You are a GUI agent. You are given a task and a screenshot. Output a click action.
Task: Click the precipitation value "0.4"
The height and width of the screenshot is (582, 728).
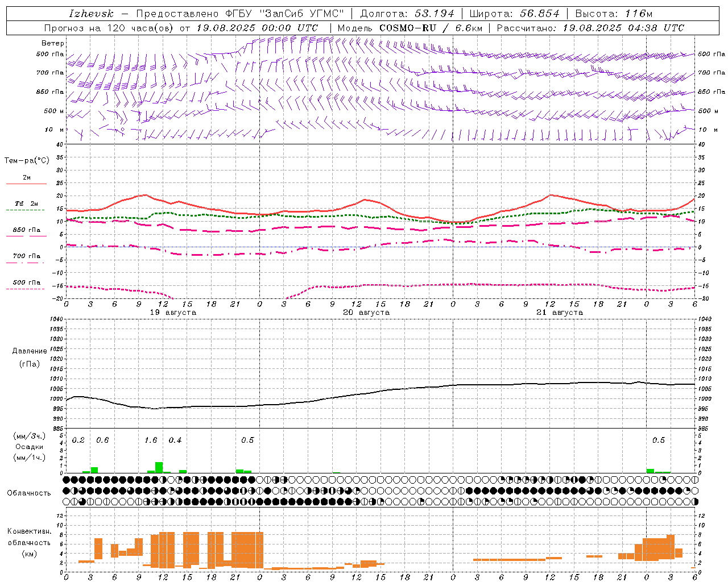tap(175, 440)
